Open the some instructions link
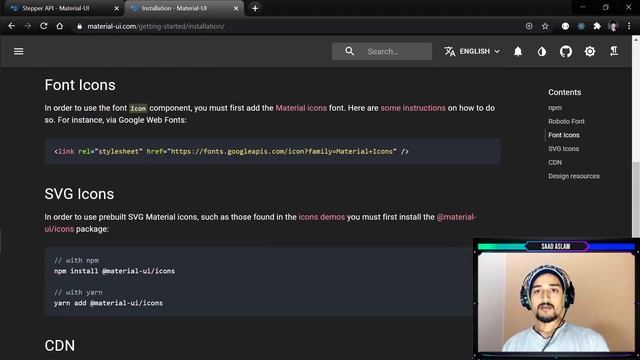The image size is (640, 360). 413,108
